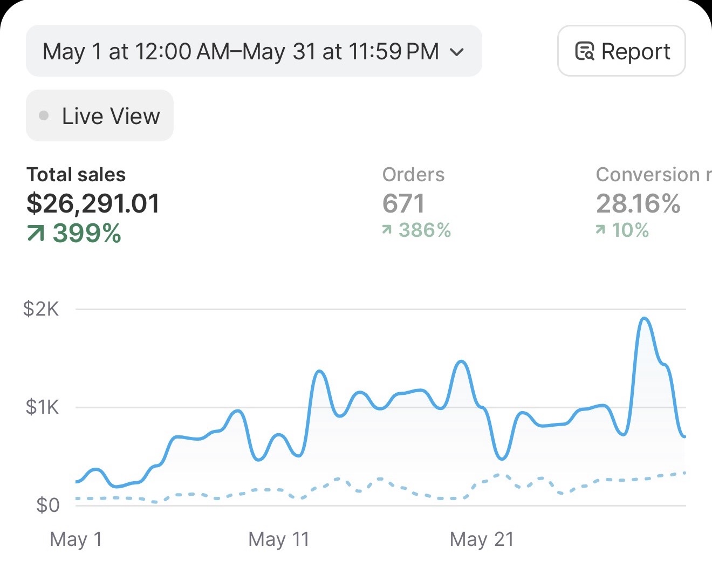Click the 10% conversion change figure
Viewport: 712px width, 588px height.
click(631, 230)
